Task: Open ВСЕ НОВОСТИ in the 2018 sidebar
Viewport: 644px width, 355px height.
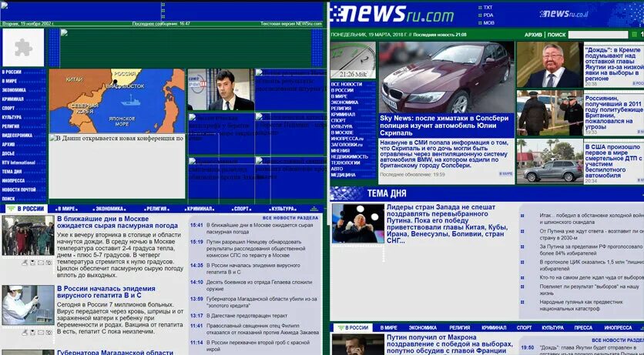Action: tap(346, 84)
